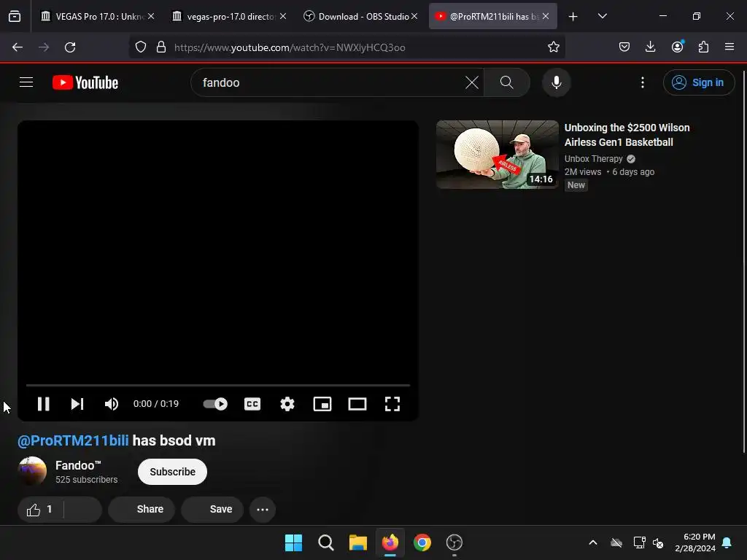Enable miniplayer mode
The width and height of the screenshot is (747, 560).
(322, 404)
